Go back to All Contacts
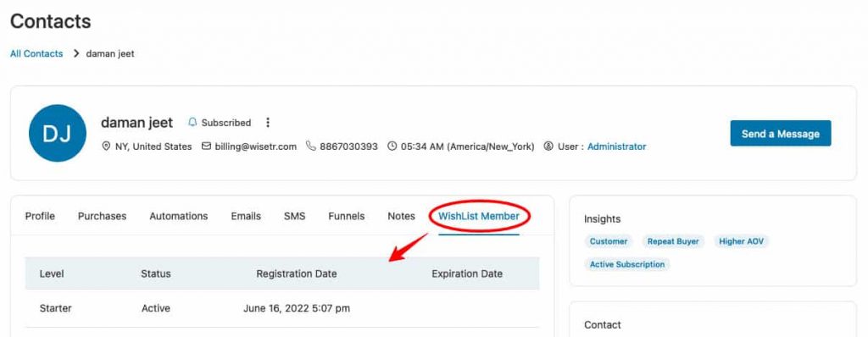The width and height of the screenshot is (868, 337). click(36, 53)
